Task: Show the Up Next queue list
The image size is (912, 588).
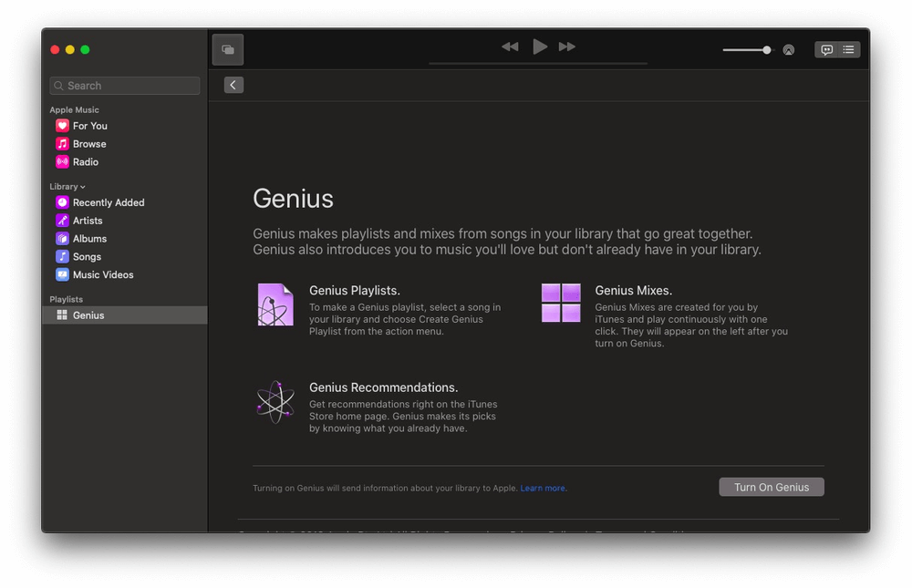Action: pyautogui.click(x=848, y=49)
